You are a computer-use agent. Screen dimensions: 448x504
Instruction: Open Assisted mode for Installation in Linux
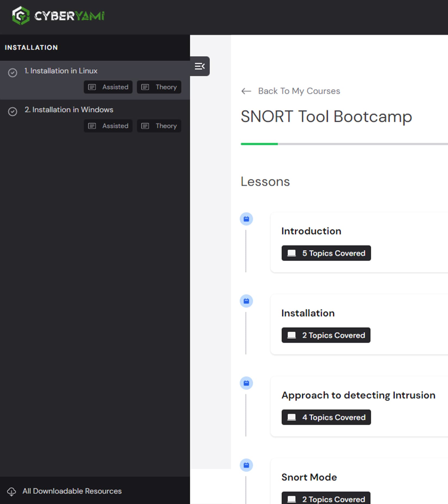coord(108,87)
